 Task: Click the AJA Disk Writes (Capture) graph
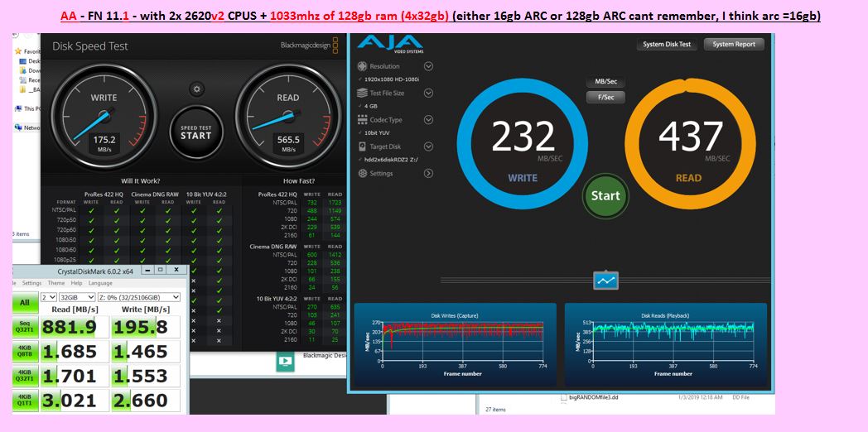coord(455,344)
